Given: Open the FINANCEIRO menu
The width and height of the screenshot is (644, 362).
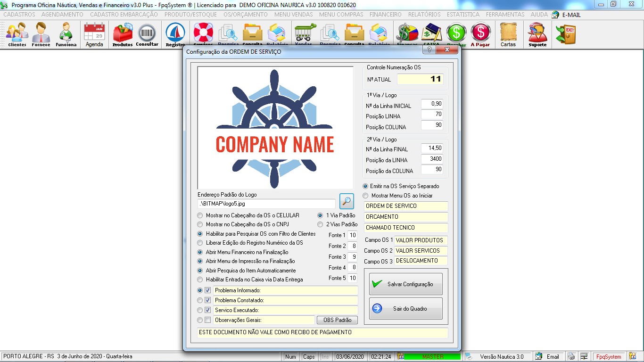Looking at the screenshot, I should coord(386,15).
